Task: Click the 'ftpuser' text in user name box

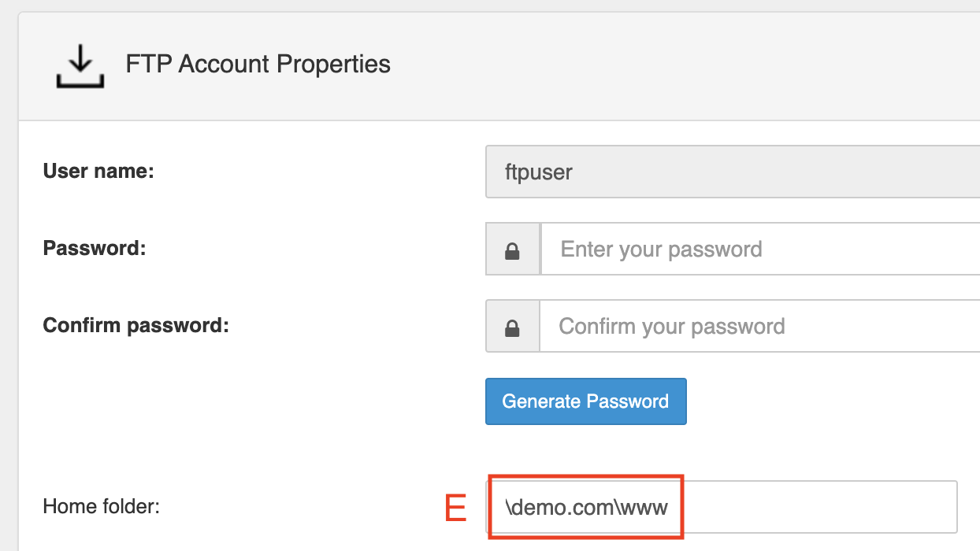Action: [x=539, y=172]
